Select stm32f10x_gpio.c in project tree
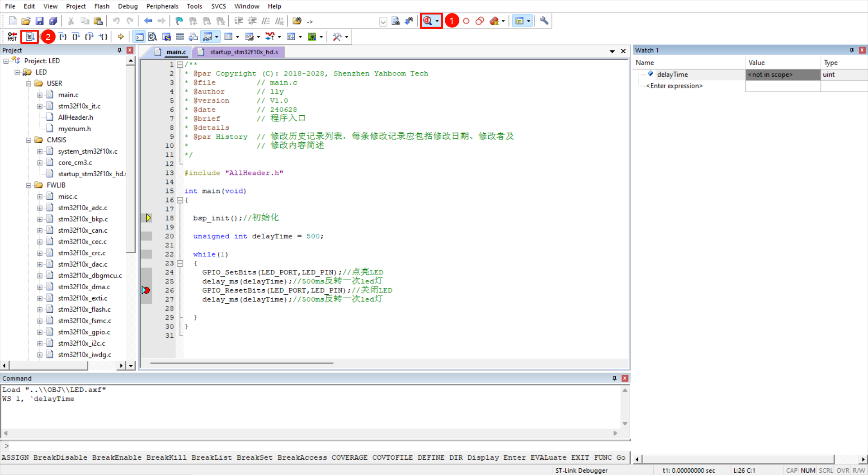 coord(84,332)
